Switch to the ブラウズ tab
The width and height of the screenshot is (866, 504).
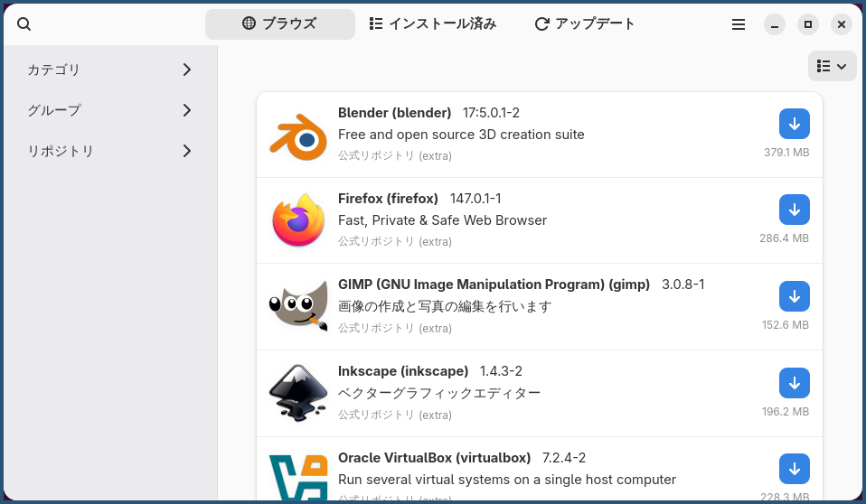click(280, 23)
